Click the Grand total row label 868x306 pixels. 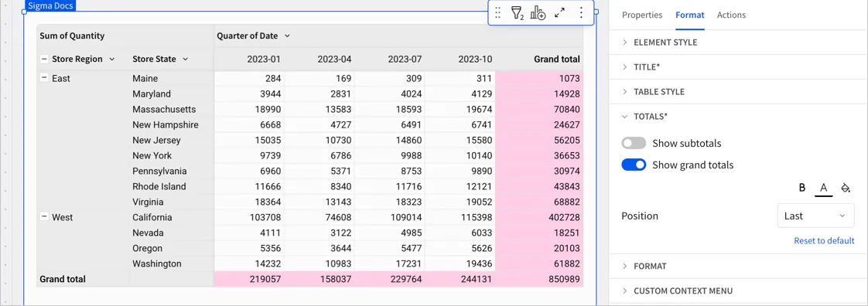[x=63, y=280]
